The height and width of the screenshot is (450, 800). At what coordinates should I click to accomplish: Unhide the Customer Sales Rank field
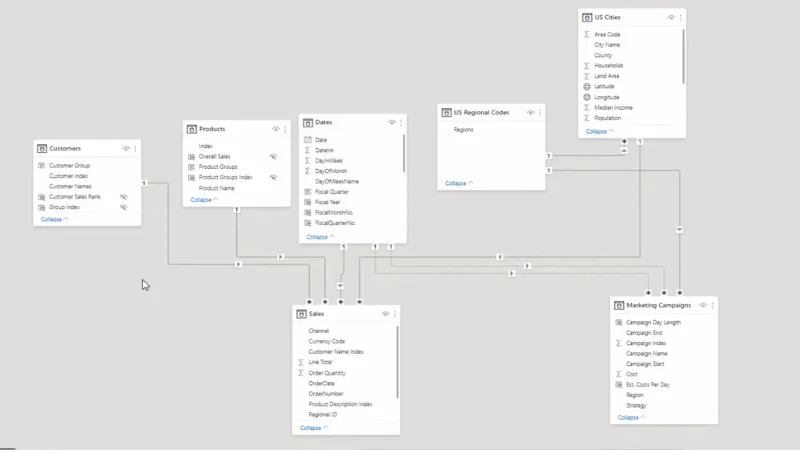pyautogui.click(x=123, y=196)
